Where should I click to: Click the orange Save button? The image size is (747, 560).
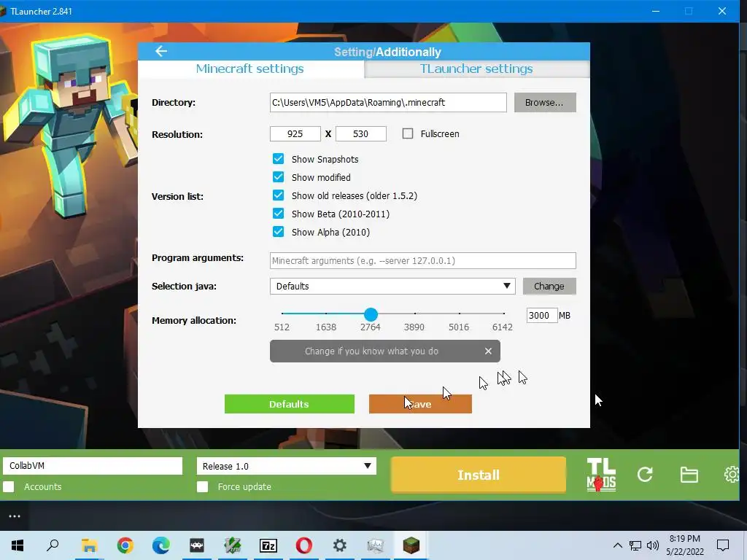(420, 404)
